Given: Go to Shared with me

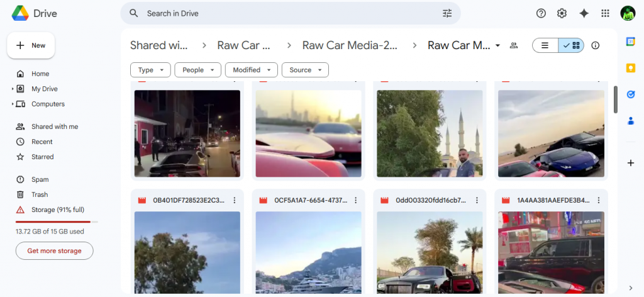Looking at the screenshot, I should click(x=54, y=126).
